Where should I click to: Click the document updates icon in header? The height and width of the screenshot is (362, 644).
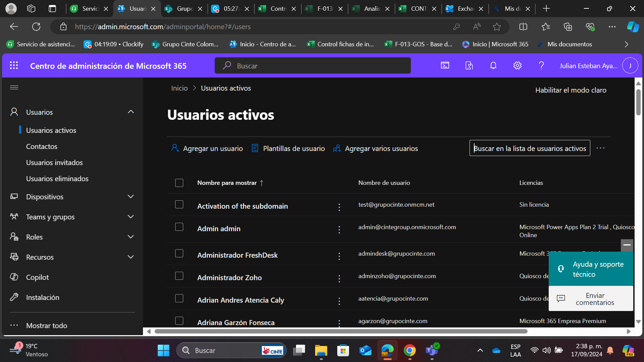click(469, 65)
